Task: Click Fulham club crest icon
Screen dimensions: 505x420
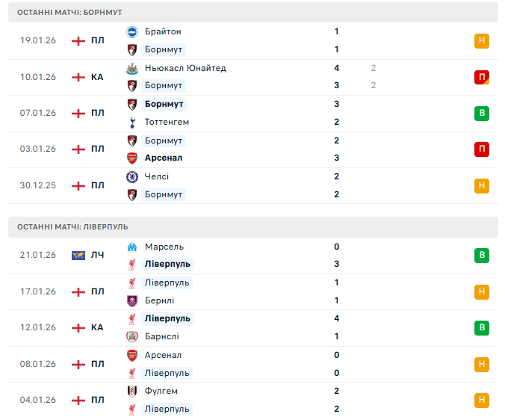Action: pos(132,391)
